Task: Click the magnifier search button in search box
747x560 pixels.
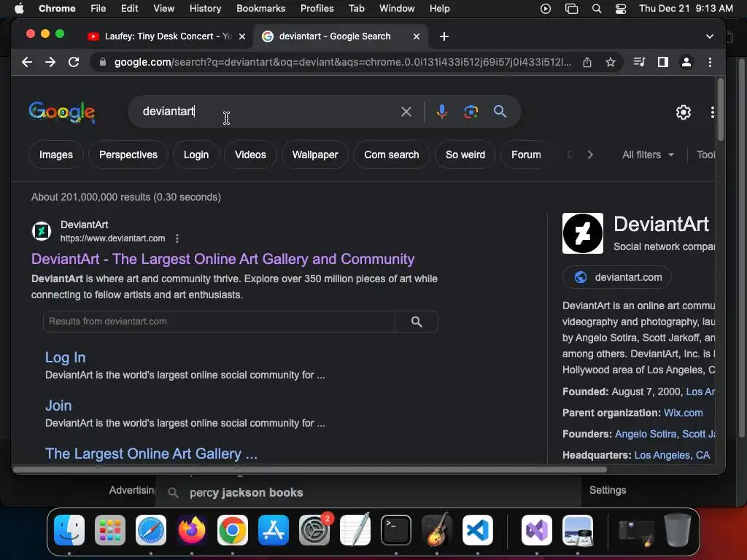Action: [500, 112]
